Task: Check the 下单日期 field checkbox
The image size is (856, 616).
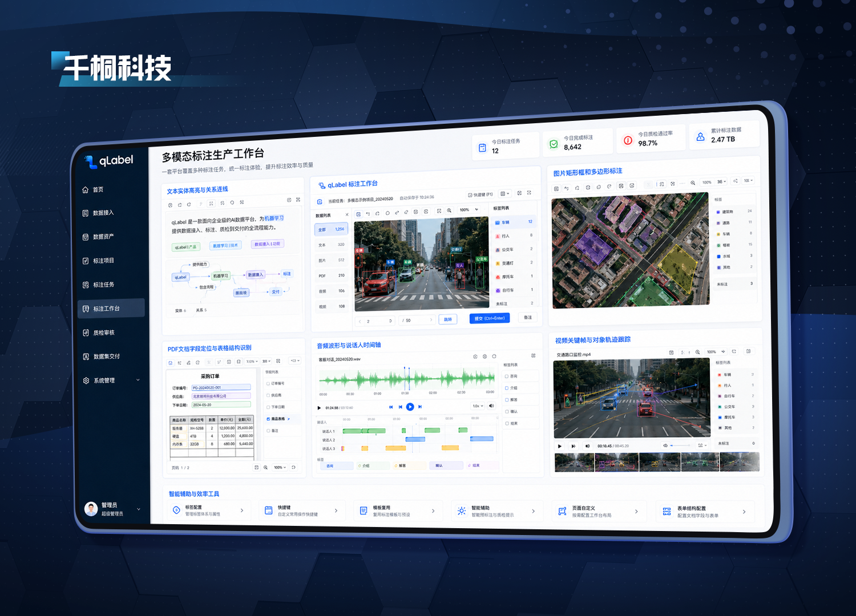Action: [x=268, y=407]
